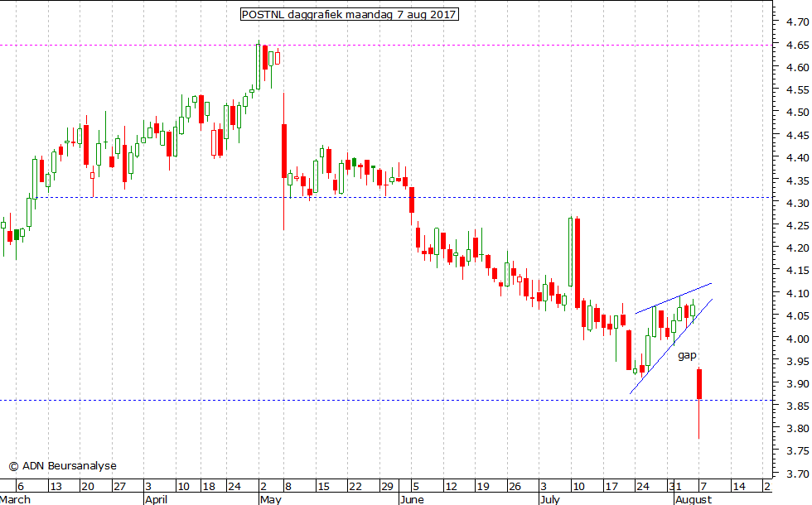Screen dimensions: 812x505
Task: Click the upper blue wedge trendline
Action: [673, 299]
